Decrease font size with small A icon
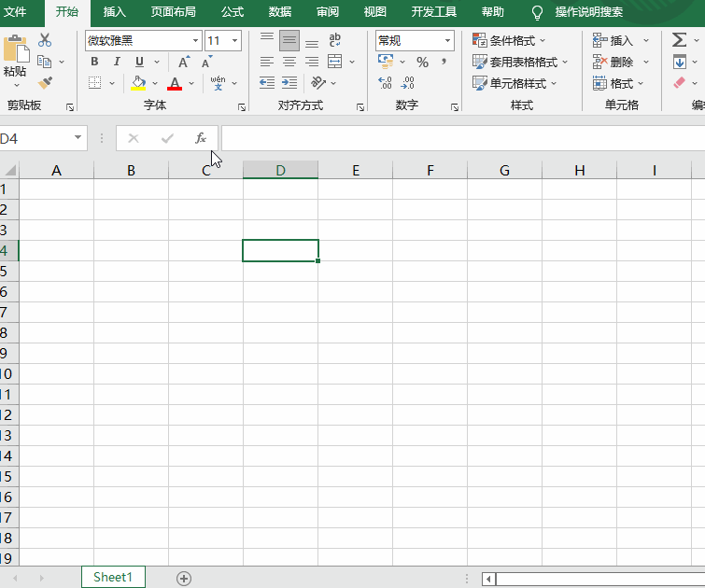 206,62
